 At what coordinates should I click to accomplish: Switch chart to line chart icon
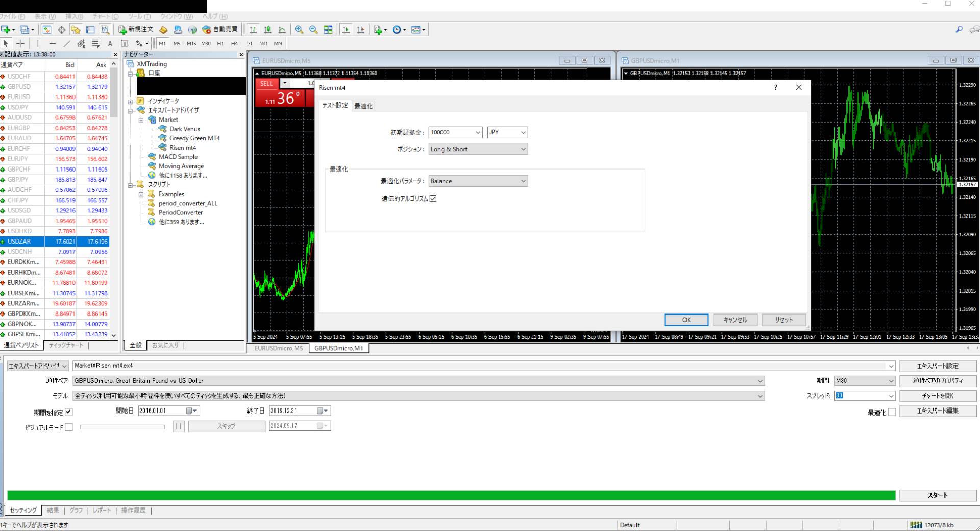pos(282,30)
